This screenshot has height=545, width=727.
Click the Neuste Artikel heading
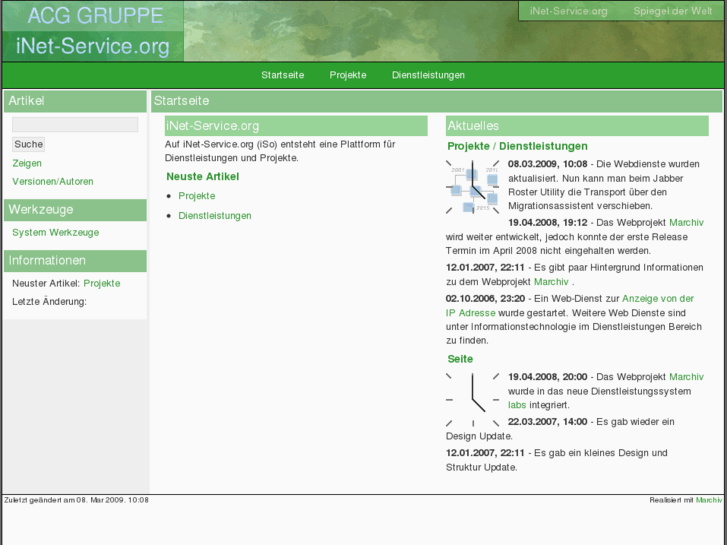pos(203,177)
